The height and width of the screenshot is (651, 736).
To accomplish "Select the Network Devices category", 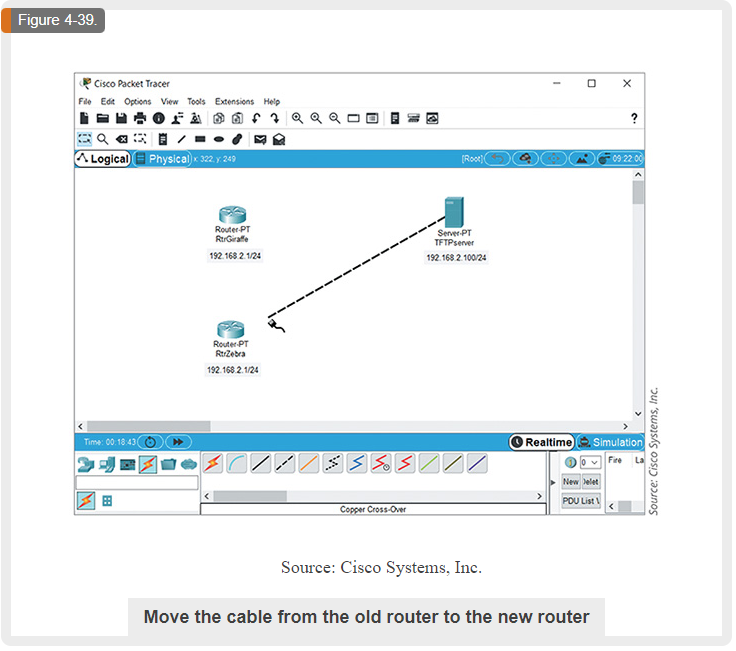I will pos(86,465).
